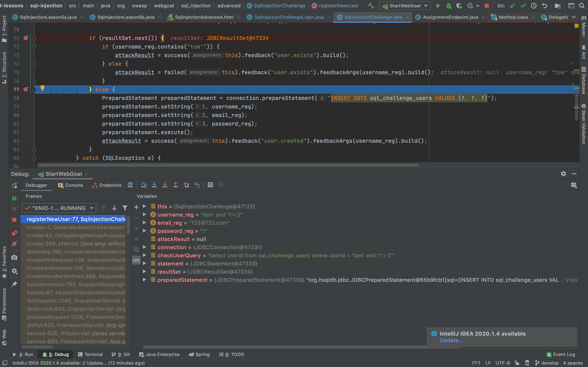Toggle the breakpoint on line 77
This screenshot has width=588, height=367.
pyautogui.click(x=26, y=89)
